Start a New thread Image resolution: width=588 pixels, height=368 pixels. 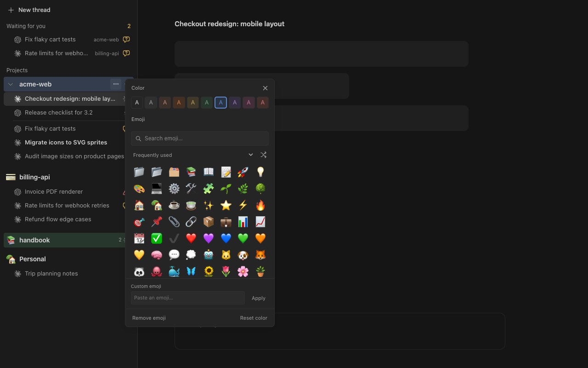click(x=29, y=10)
